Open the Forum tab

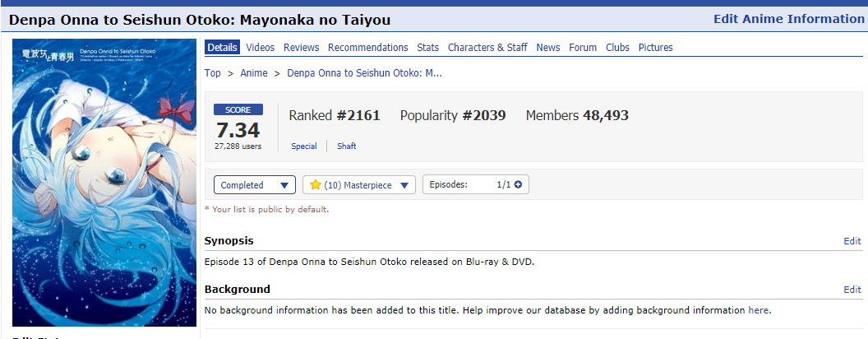[583, 48]
